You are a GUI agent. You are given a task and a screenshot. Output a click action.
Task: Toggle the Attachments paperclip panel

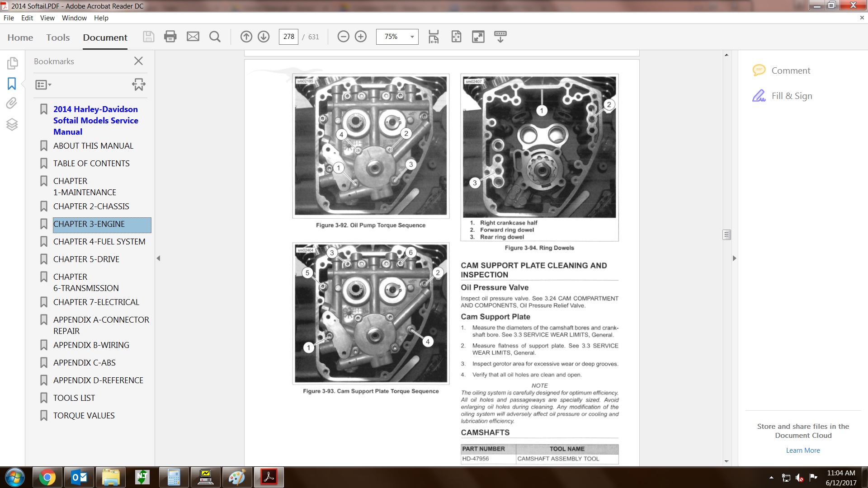tap(12, 103)
